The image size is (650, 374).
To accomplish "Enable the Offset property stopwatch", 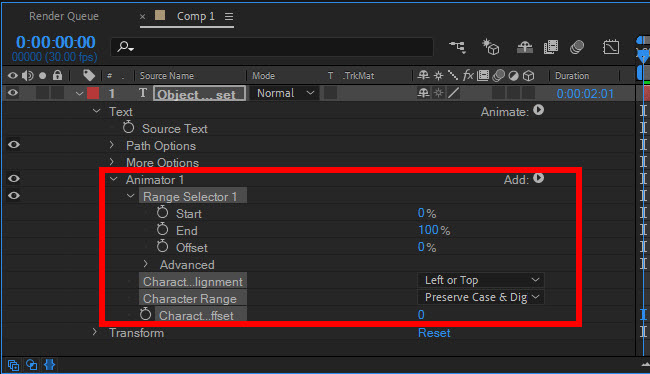I will point(162,246).
